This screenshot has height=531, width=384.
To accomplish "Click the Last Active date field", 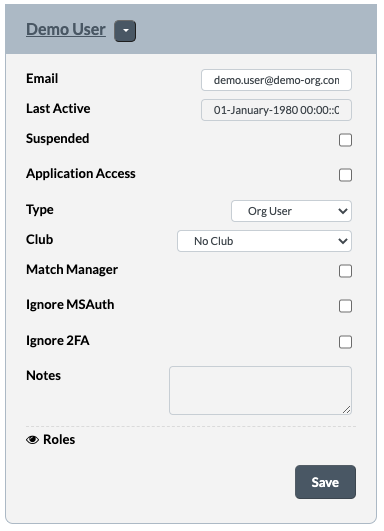I will [276, 110].
